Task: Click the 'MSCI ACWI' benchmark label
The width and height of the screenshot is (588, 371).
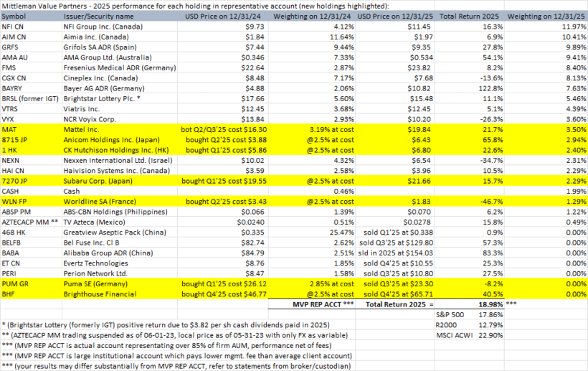Action: pyautogui.click(x=454, y=335)
